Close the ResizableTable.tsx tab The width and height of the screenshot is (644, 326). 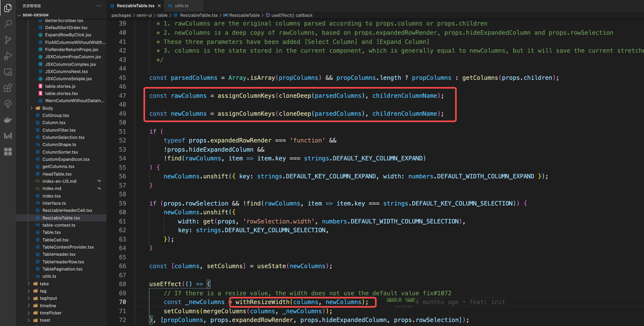[x=159, y=6]
